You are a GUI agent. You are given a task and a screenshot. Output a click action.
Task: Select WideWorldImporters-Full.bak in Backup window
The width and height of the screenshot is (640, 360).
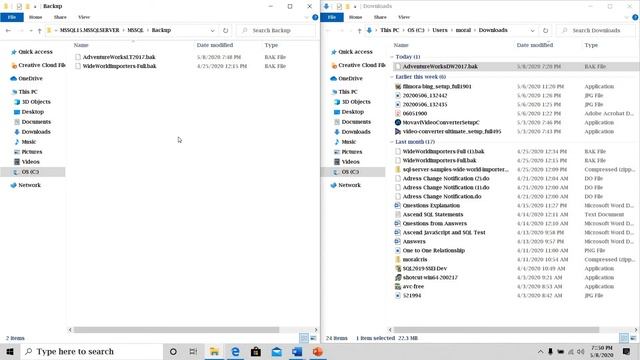click(119, 66)
